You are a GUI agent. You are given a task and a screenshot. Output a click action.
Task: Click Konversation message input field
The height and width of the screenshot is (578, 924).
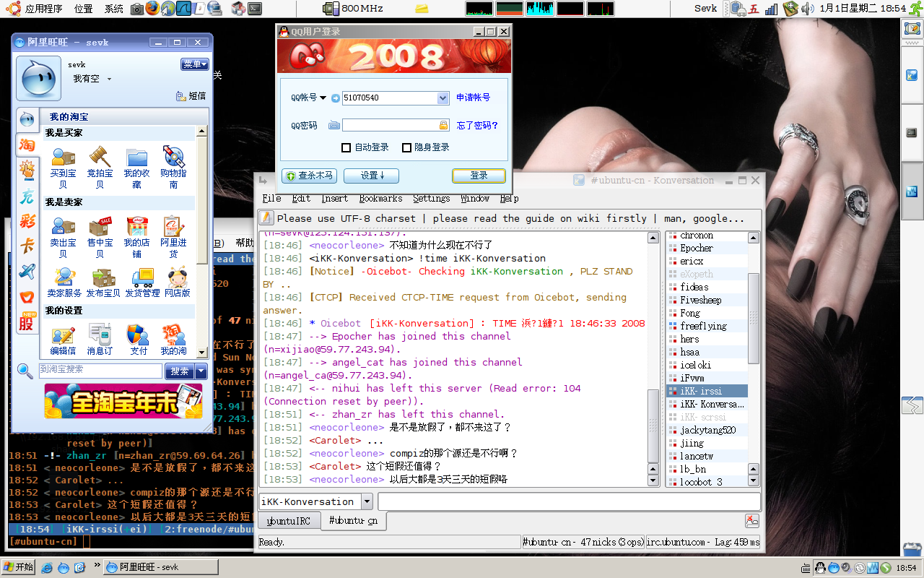point(569,501)
